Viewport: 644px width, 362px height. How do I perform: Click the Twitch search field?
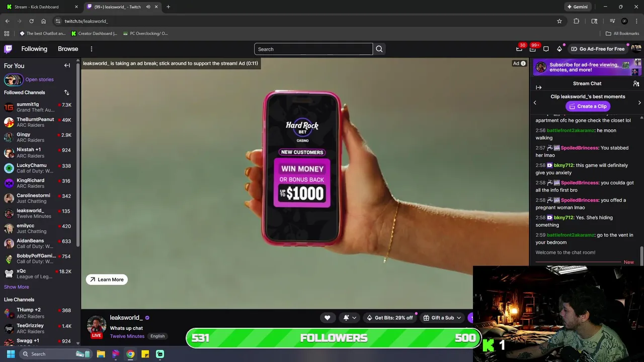point(313,49)
